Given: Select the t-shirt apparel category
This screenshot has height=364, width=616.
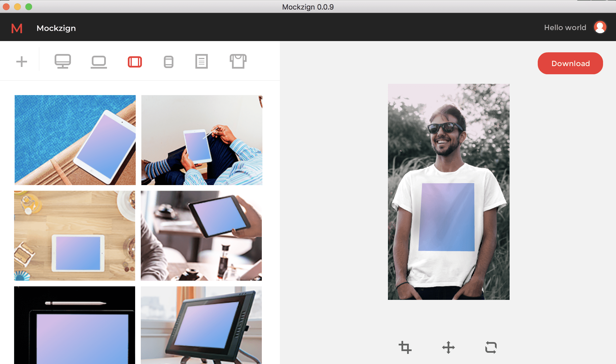Looking at the screenshot, I should coord(238,61).
